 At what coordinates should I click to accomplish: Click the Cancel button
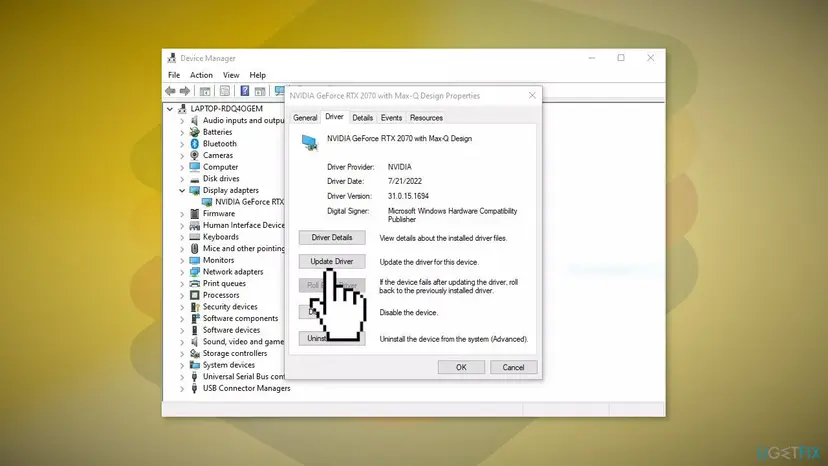coord(513,367)
